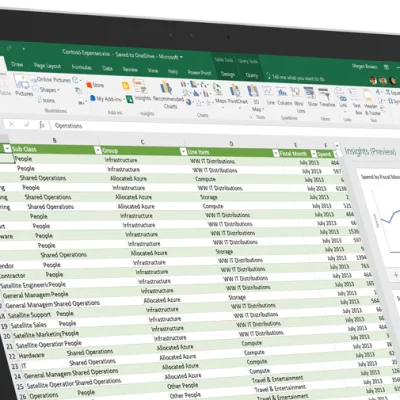400x400 pixels.
Task: Switch to the Page Layout tab
Action: coord(47,66)
